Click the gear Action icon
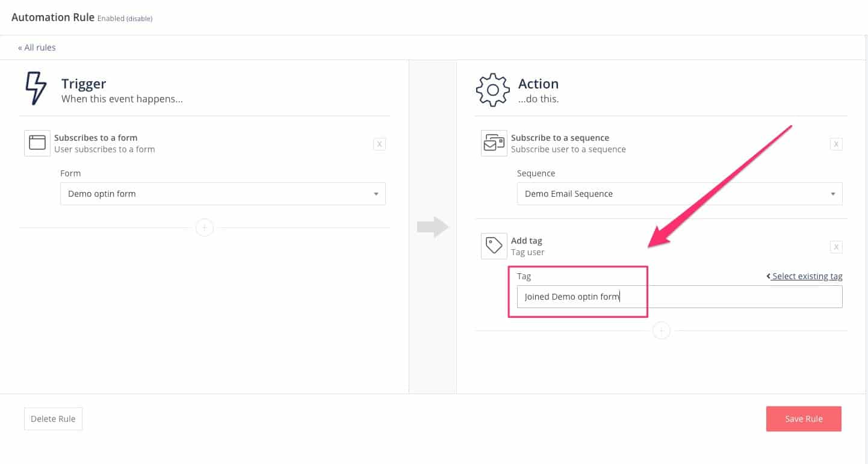868x464 pixels. pos(492,90)
